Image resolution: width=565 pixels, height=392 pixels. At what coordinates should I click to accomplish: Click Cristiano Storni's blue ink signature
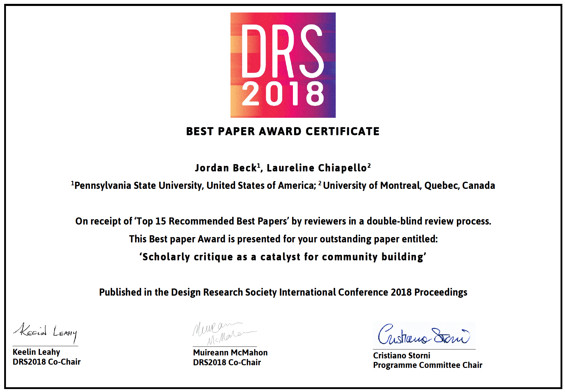tap(424, 335)
